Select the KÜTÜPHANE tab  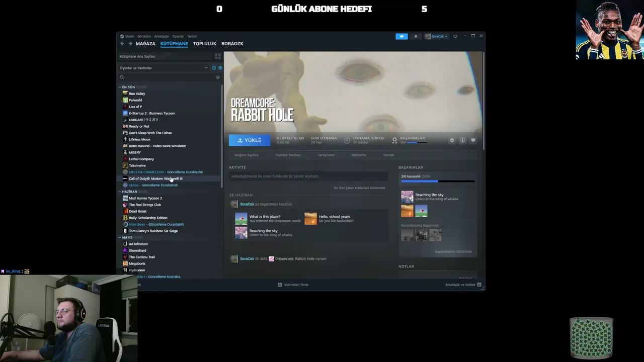coord(174,44)
